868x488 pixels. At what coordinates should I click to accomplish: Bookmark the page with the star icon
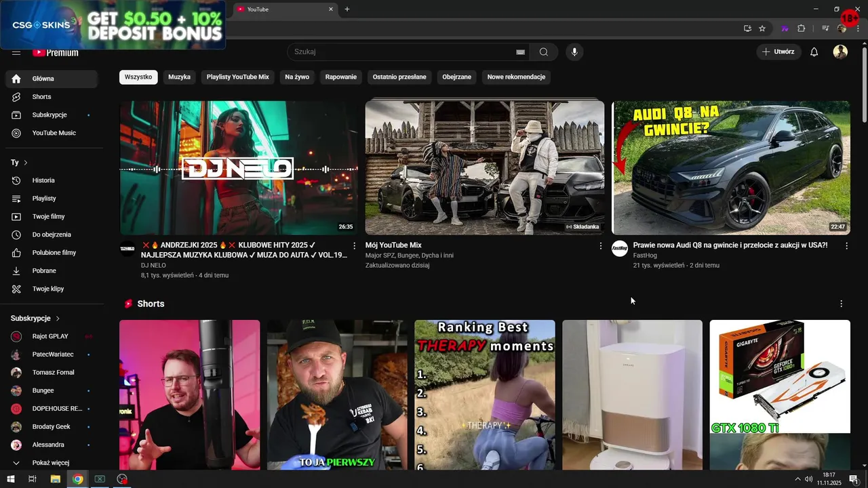pyautogui.click(x=762, y=28)
